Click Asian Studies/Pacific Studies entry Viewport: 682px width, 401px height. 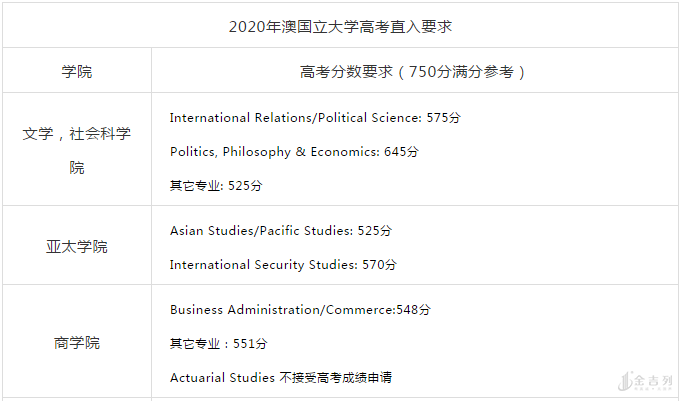261,231
